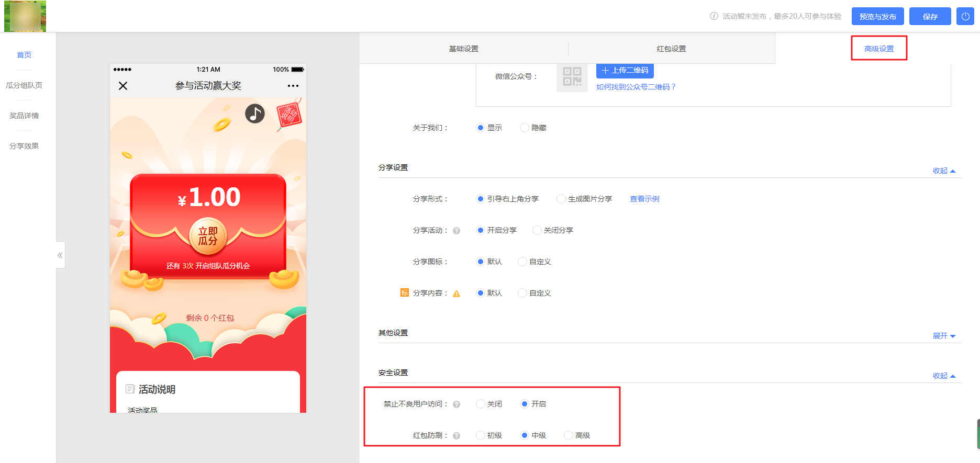Click the 活动说明 heading in preview
The width and height of the screenshot is (980, 463).
point(157,389)
